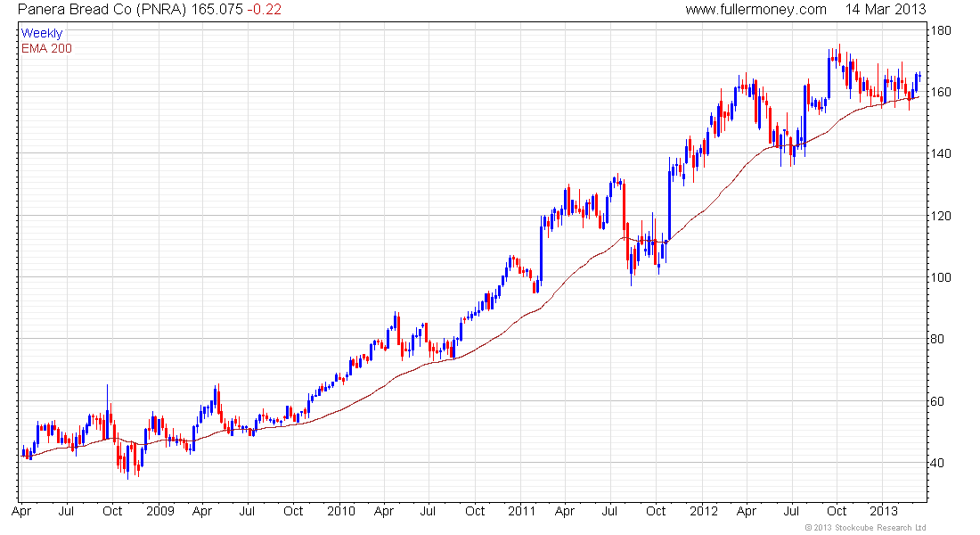Click the 80 price axis label
Image resolution: width=980 pixels, height=535 pixels.
[x=937, y=339]
